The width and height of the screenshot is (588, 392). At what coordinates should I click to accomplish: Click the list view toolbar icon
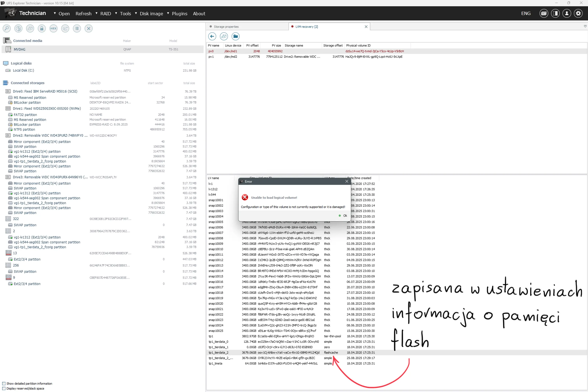point(77,28)
